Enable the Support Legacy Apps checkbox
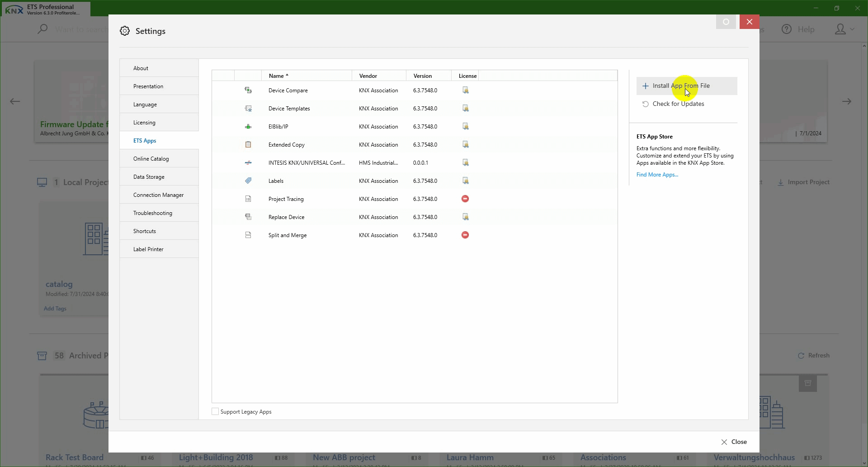Screen dimensions: 868x467 pos(215,412)
